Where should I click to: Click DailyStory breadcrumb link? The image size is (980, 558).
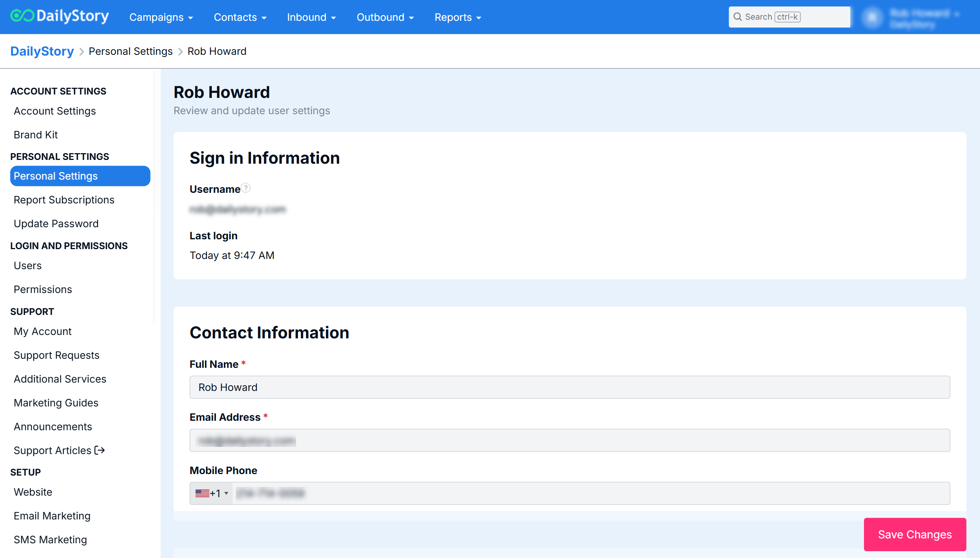pyautogui.click(x=42, y=51)
